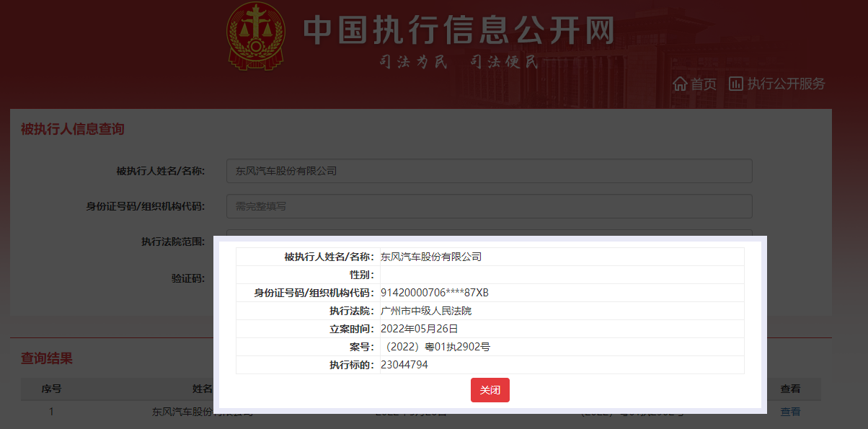Click the home icon next to 首页
Image resolution: width=868 pixels, height=429 pixels.
(680, 84)
